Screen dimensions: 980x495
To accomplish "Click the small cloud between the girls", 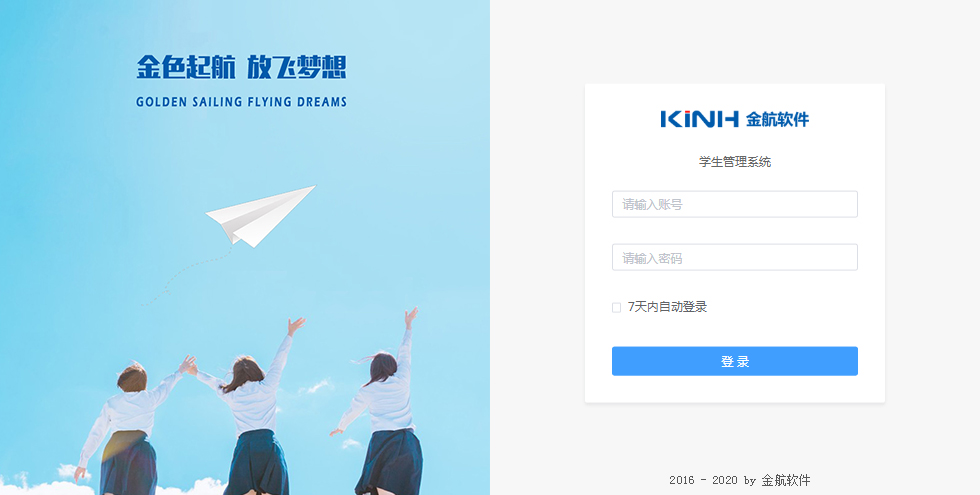I will click(317, 388).
